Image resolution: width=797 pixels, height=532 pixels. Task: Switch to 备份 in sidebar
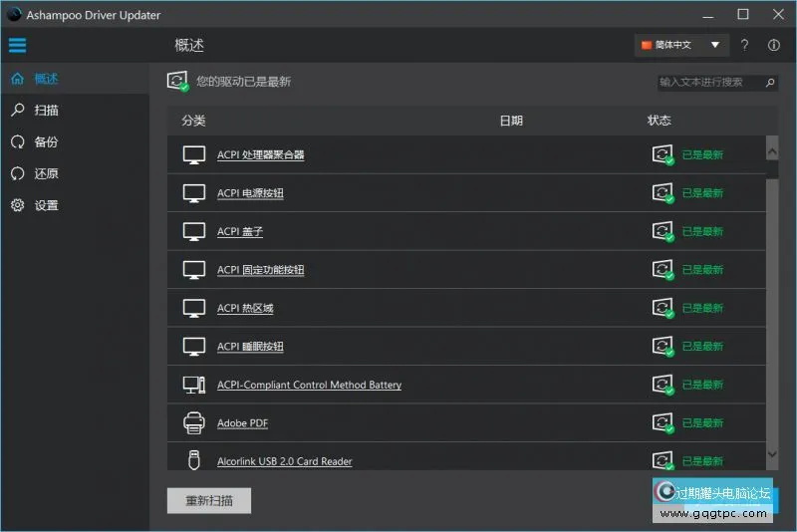46,141
